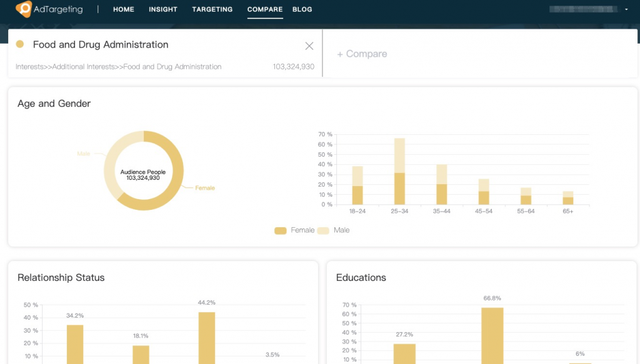The width and height of the screenshot is (640, 364).
Task: Go to the TARGETING page
Action: (x=212, y=9)
